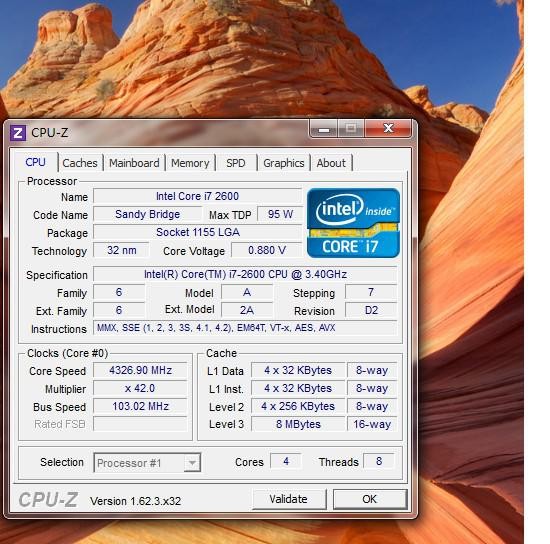Click the Intel Core i7 logo badge

(x=353, y=223)
